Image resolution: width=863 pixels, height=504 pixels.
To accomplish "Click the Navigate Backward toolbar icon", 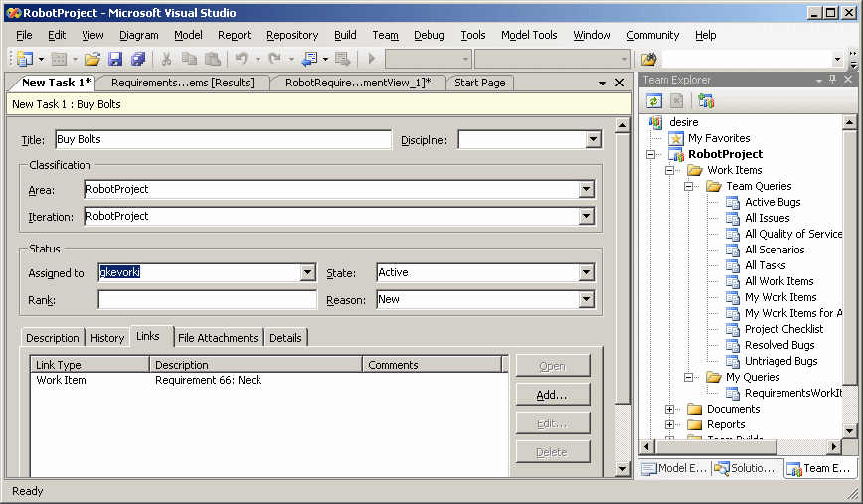I will click(311, 60).
